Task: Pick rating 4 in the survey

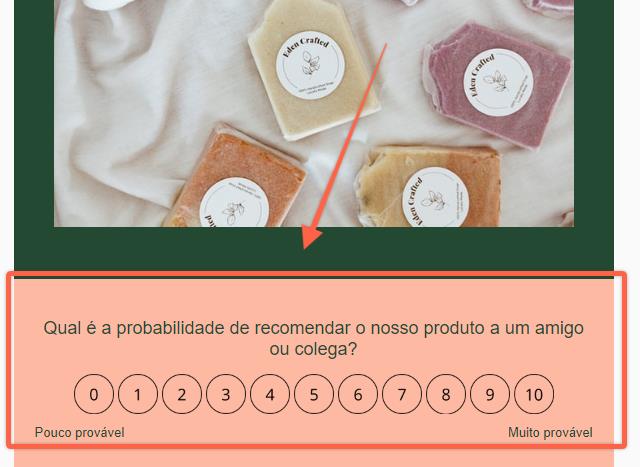Action: click(270, 394)
